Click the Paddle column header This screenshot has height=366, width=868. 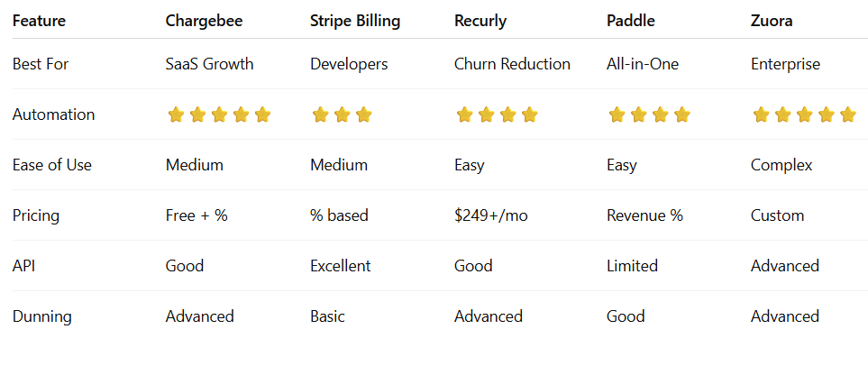tap(630, 21)
